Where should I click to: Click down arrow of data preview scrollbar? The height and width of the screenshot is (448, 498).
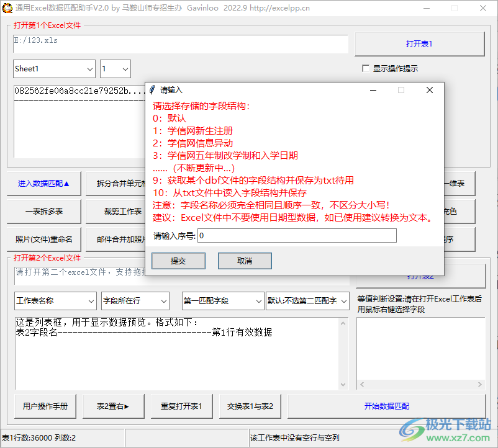tap(343, 385)
